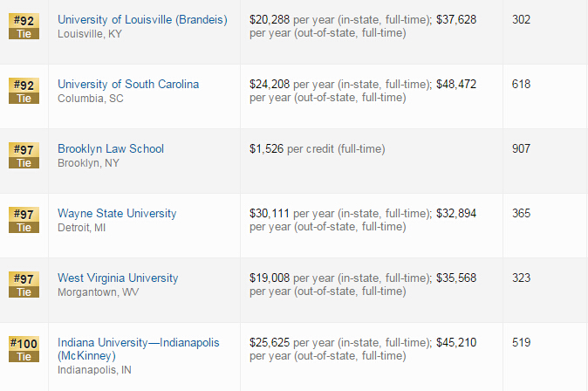588x391 pixels.
Task: Click the #100 Tie badge for Indiana University
Action: [x=24, y=349]
